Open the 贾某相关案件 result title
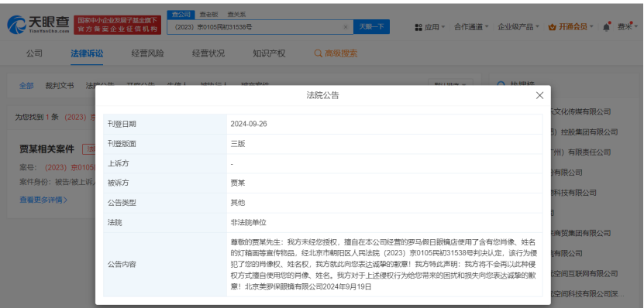 pos(46,149)
